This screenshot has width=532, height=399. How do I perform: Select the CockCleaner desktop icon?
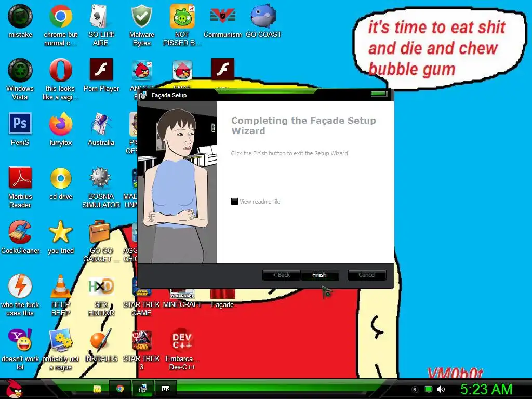pyautogui.click(x=20, y=237)
